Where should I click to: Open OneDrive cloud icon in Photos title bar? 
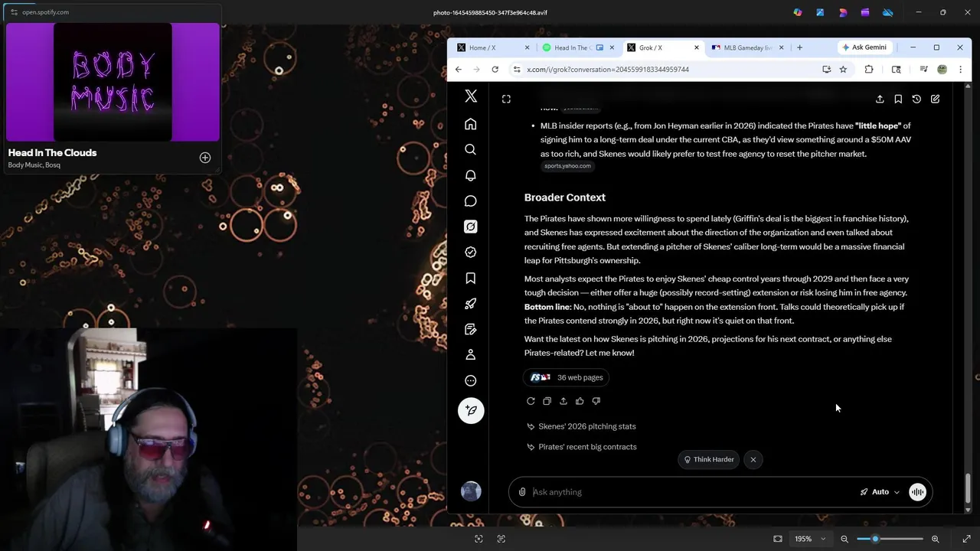887,12
